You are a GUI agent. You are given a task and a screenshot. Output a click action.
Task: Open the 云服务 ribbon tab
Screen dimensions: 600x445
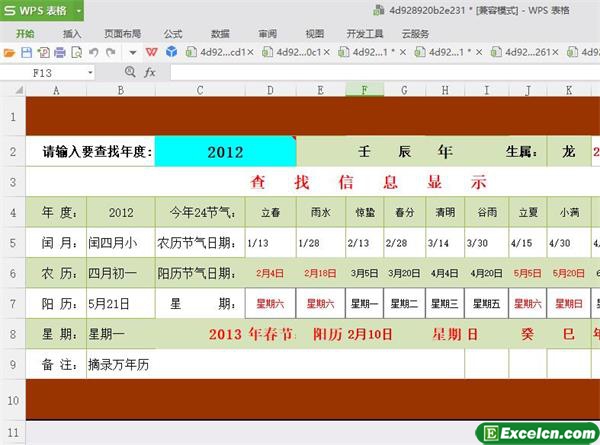415,34
